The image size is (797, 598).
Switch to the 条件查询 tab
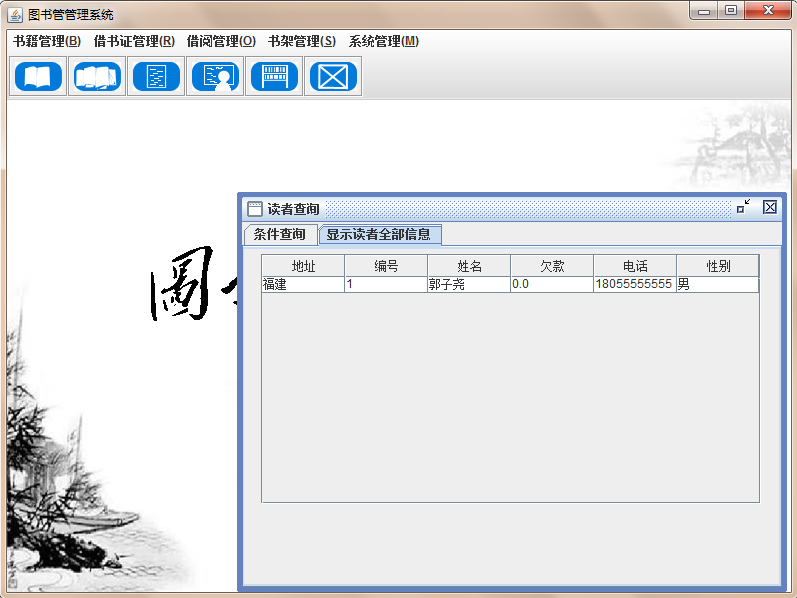tap(280, 234)
